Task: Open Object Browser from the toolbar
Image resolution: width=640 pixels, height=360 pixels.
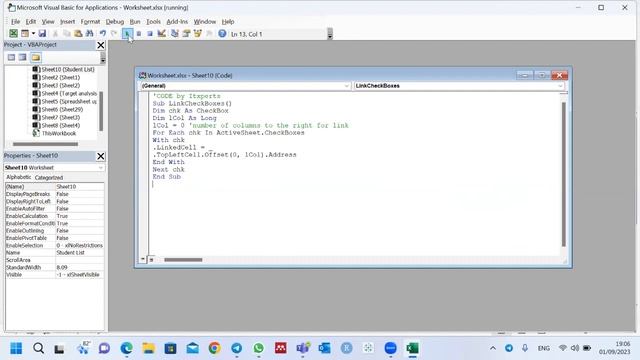Action: [x=198, y=33]
